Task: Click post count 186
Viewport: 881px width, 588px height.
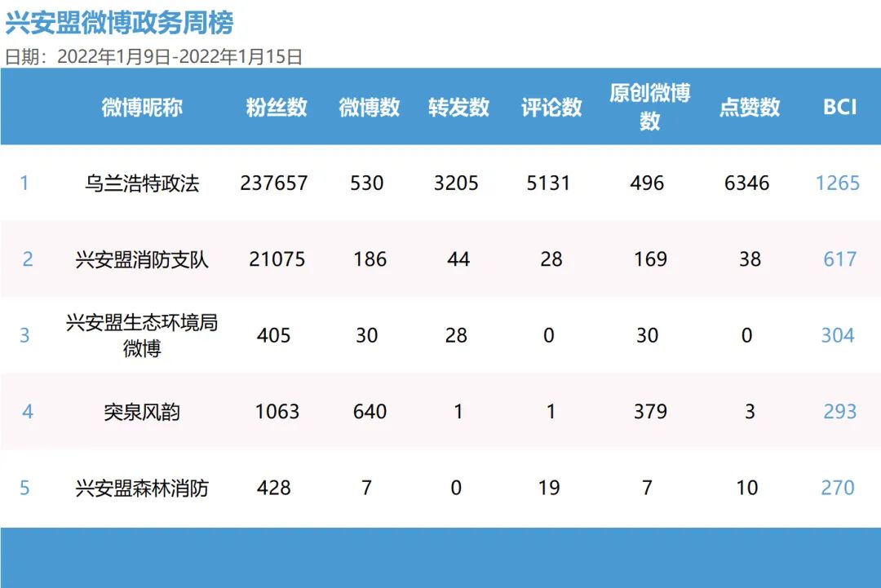Action: (x=370, y=259)
